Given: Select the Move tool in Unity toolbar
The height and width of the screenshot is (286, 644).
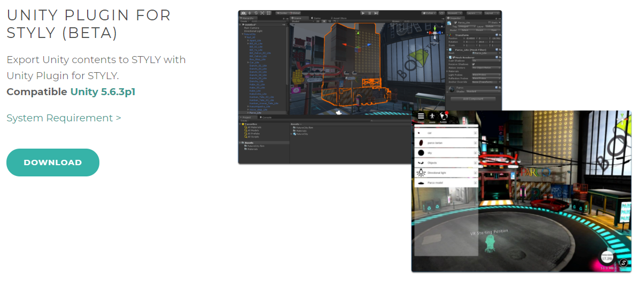Looking at the screenshot, I should pyautogui.click(x=250, y=13).
